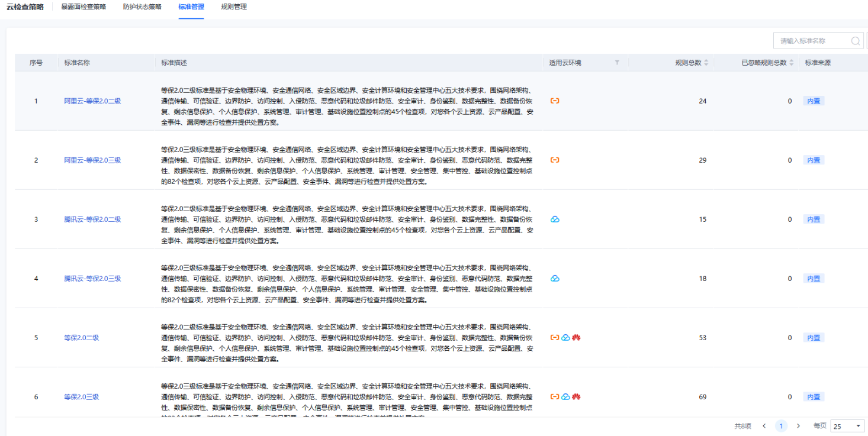Open the 阿里云-等保2.0三级 standard link
This screenshot has width=868, height=436.
(x=92, y=160)
